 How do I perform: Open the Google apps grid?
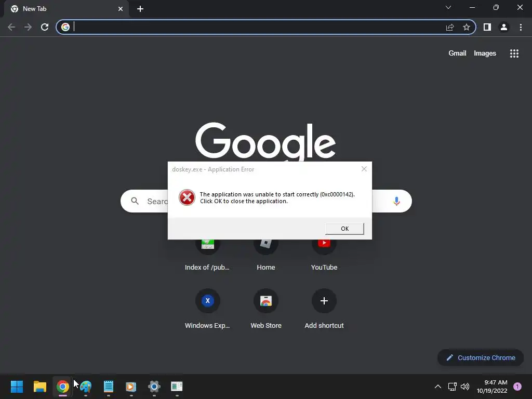point(514,54)
